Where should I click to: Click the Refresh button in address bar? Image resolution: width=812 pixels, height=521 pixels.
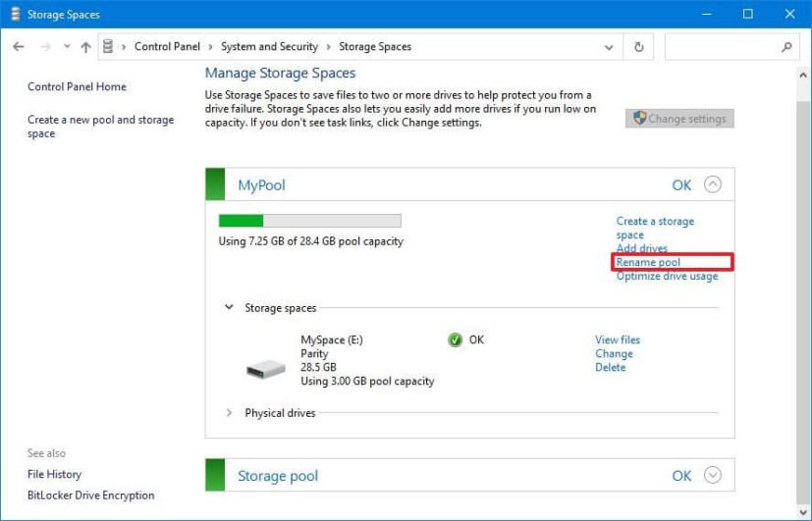(639, 47)
